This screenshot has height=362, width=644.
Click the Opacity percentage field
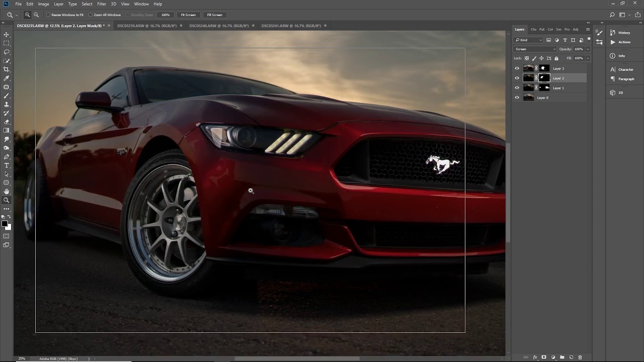(x=579, y=49)
